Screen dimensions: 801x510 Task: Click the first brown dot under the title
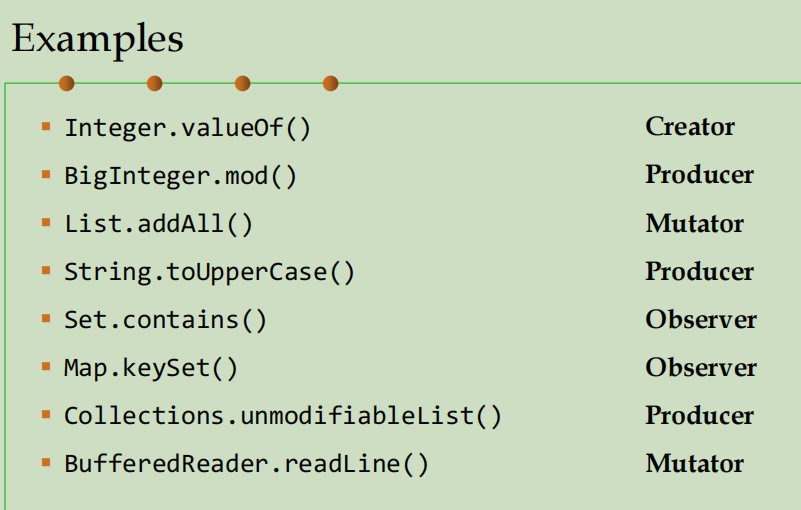[x=67, y=83]
